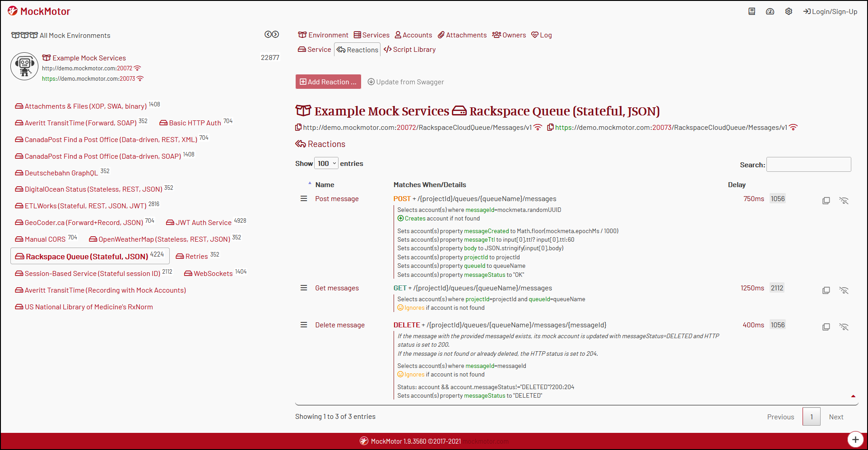Open http://demo.mockmotor.com:20072 link
This screenshot has height=450, width=868.
pyautogui.click(x=87, y=68)
